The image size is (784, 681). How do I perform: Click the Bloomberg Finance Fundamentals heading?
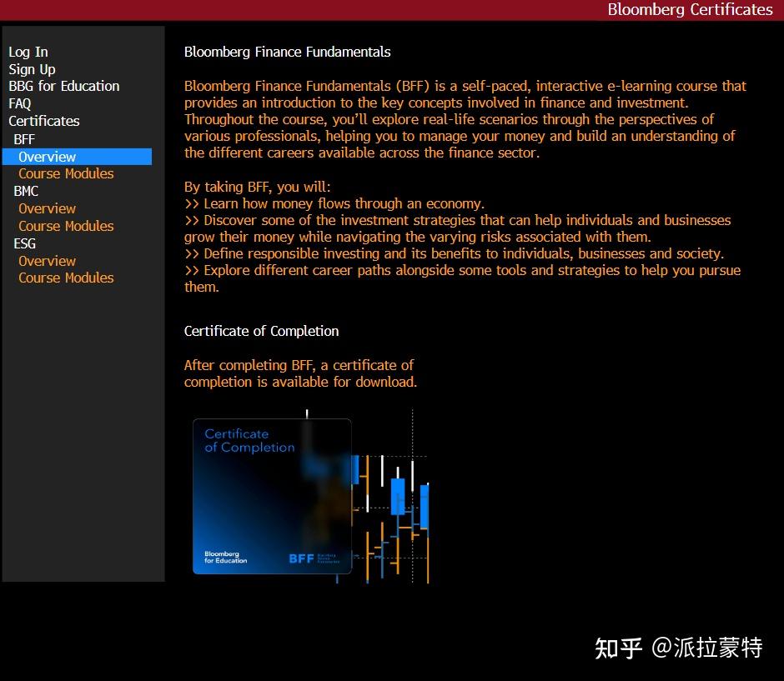[x=287, y=52]
